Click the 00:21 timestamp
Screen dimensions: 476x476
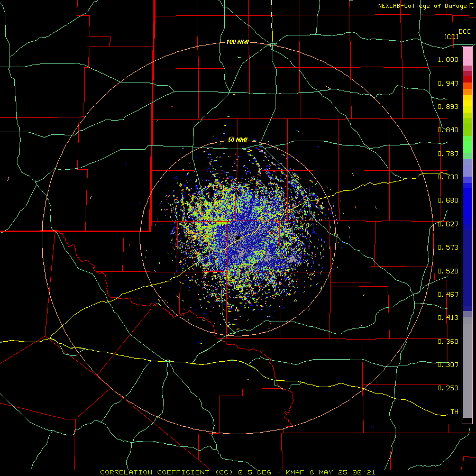[x=364, y=472]
